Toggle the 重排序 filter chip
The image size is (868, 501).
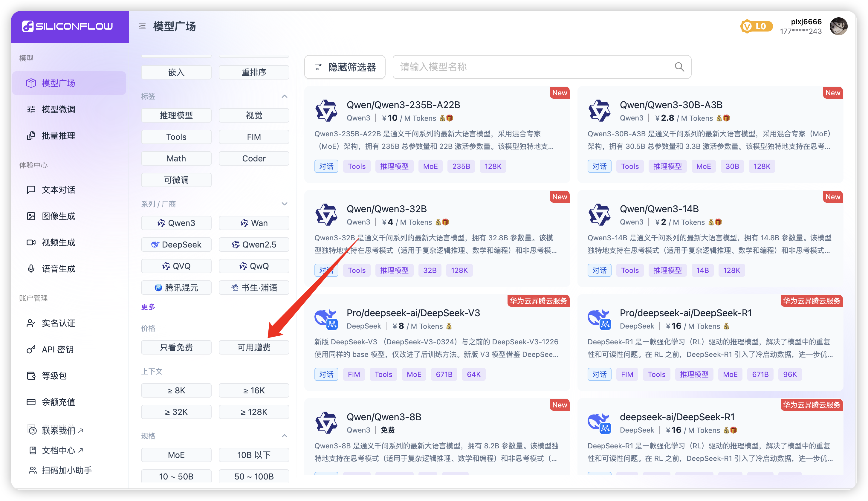[x=254, y=72]
